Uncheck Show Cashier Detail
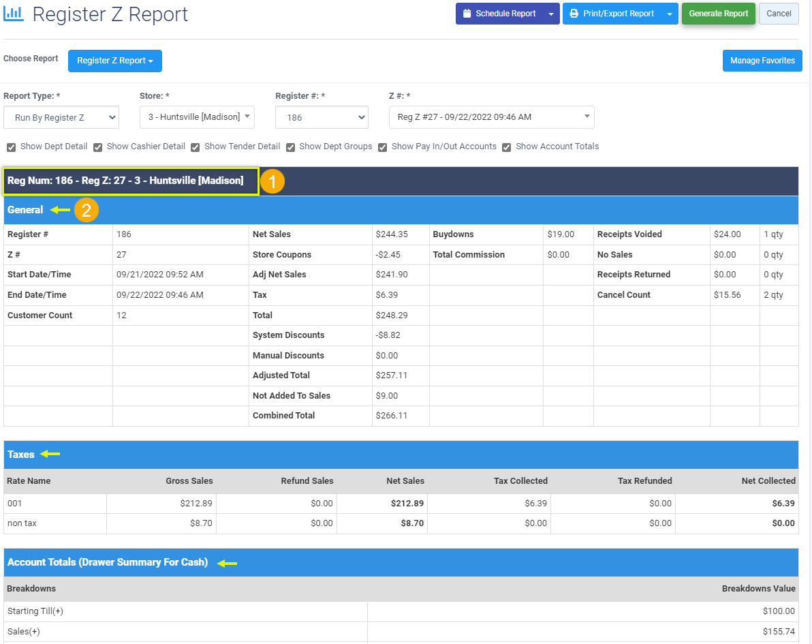This screenshot has height=644, width=812. [x=97, y=147]
